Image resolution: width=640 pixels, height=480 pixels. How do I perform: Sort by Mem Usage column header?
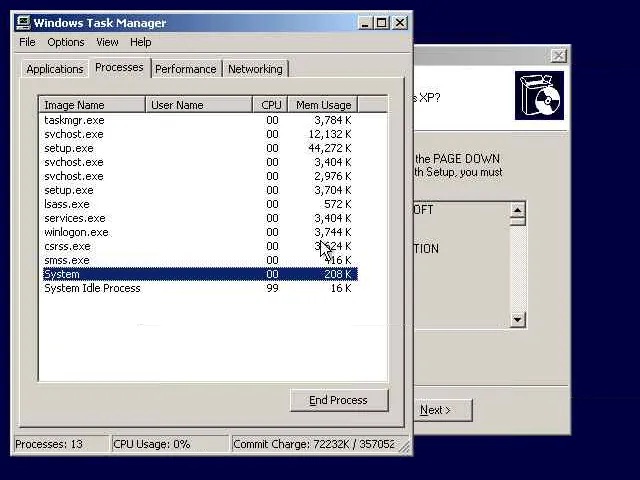[323, 105]
